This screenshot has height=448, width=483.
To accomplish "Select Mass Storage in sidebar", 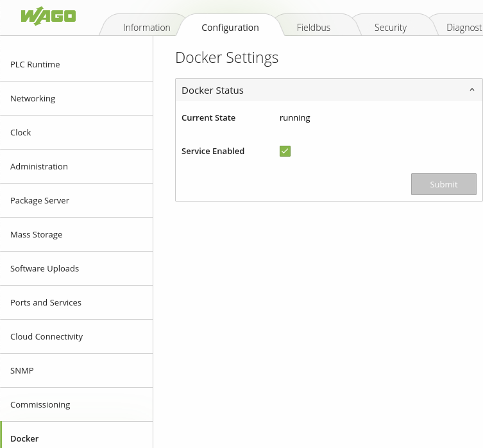I will 76,235.
